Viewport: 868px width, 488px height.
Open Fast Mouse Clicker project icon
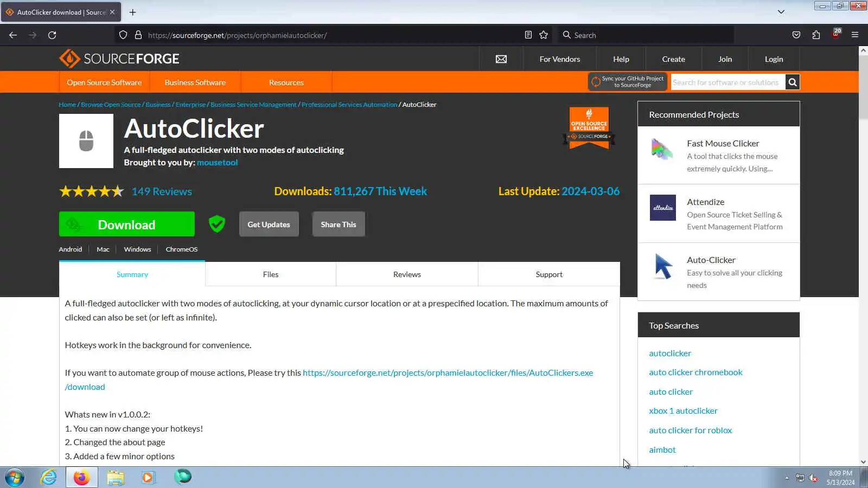point(662,149)
